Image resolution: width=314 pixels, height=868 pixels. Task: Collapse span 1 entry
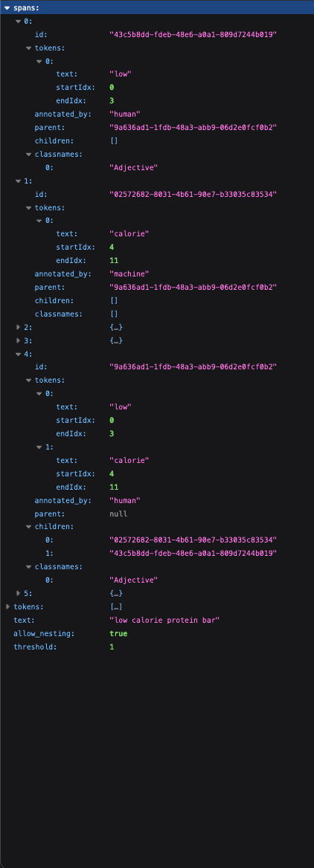[x=19, y=181]
